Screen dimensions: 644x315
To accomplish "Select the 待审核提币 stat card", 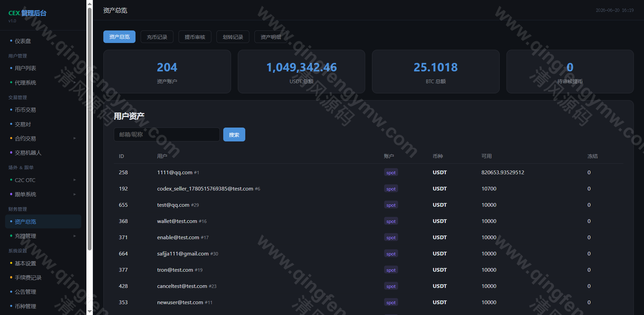I will (x=570, y=72).
